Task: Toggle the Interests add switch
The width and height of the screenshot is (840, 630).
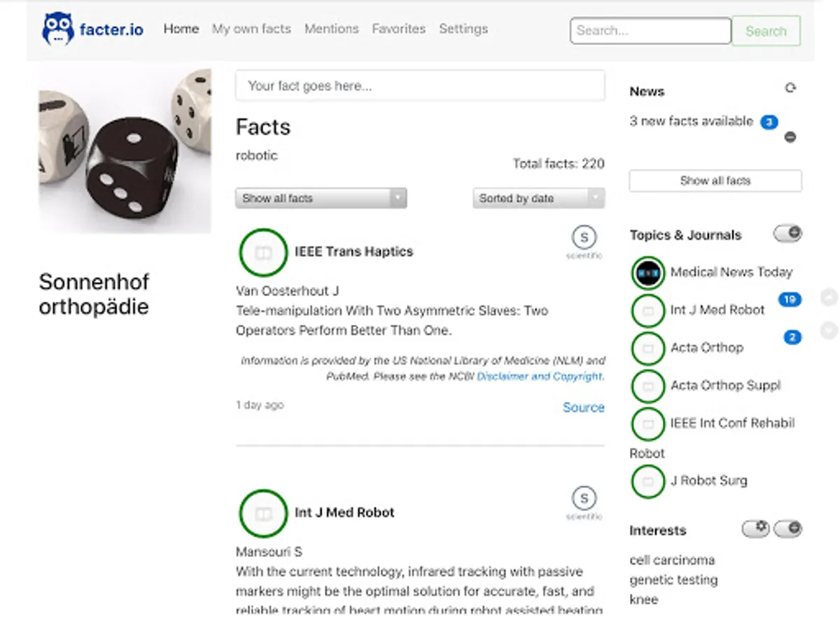Action: tap(787, 529)
